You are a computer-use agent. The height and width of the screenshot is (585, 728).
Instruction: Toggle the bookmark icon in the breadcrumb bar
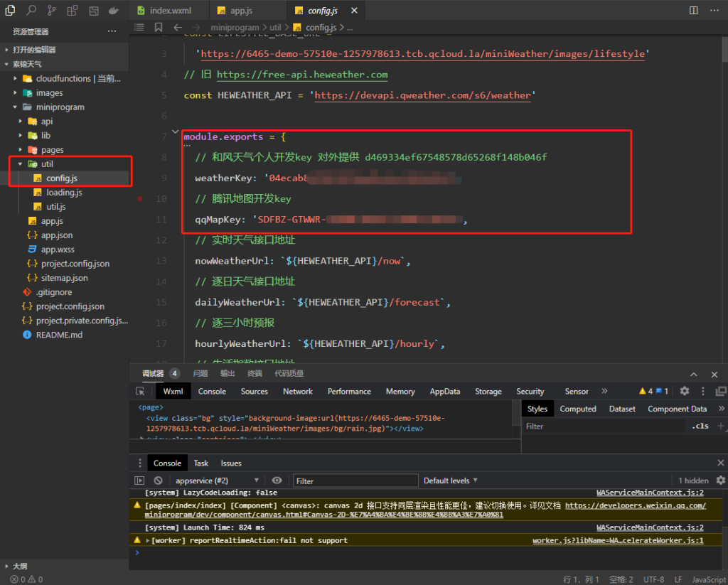click(158, 27)
